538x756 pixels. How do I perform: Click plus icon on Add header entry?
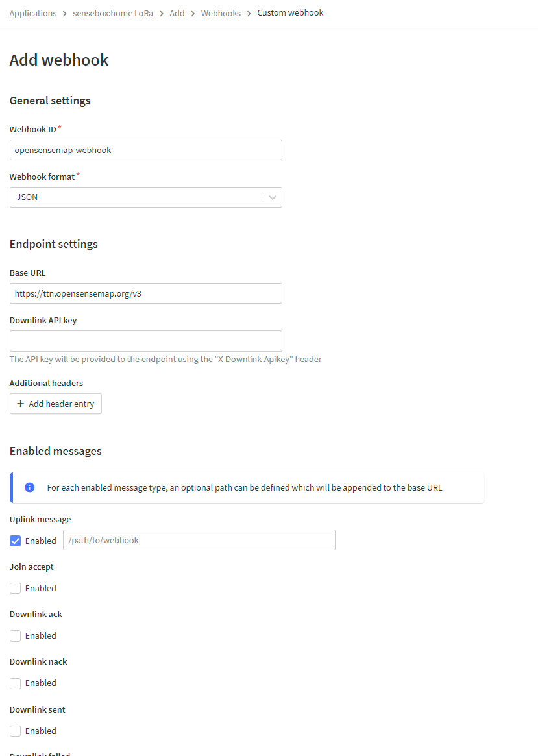click(20, 404)
